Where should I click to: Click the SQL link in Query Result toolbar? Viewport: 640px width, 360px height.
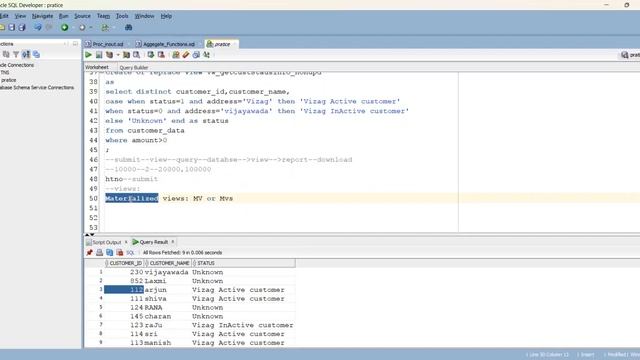coord(130,253)
